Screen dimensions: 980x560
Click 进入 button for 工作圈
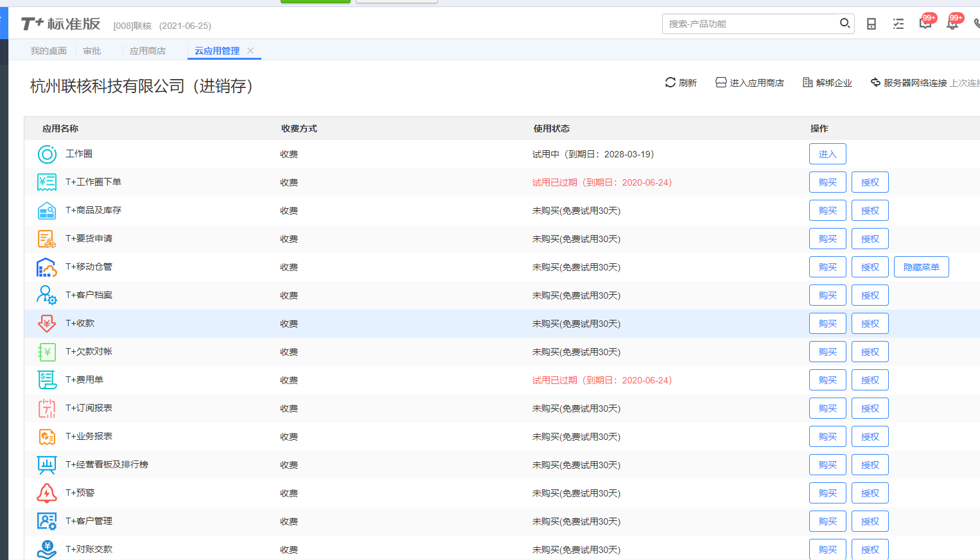coord(828,154)
